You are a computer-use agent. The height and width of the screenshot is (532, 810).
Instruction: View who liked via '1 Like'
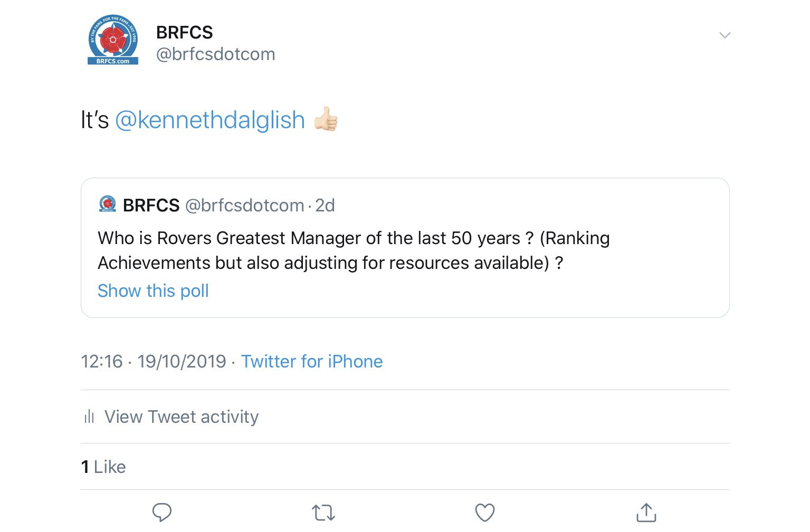(x=103, y=467)
